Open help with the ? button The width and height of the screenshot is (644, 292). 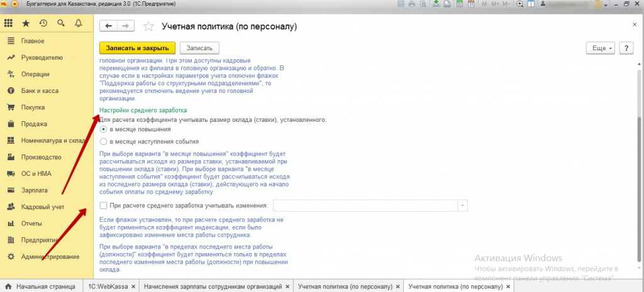[626, 48]
